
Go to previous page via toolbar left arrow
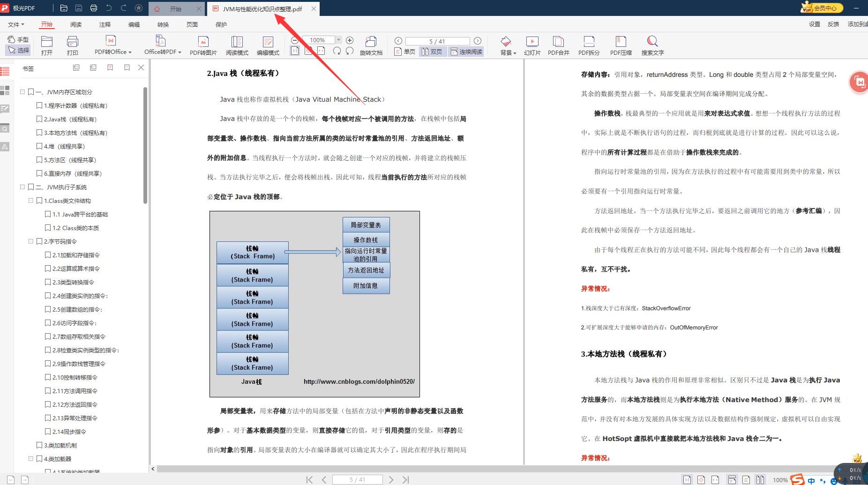click(398, 41)
